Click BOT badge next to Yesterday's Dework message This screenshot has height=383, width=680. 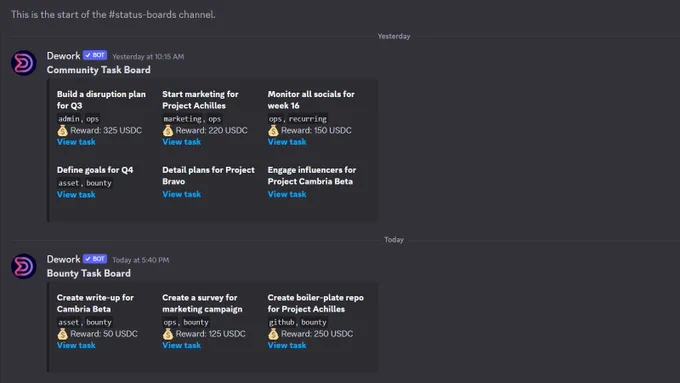(95, 56)
